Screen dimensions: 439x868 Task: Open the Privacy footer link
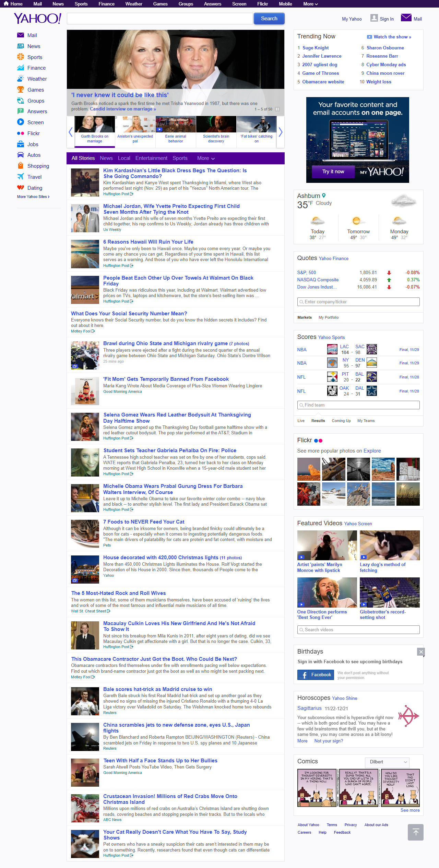tap(351, 825)
